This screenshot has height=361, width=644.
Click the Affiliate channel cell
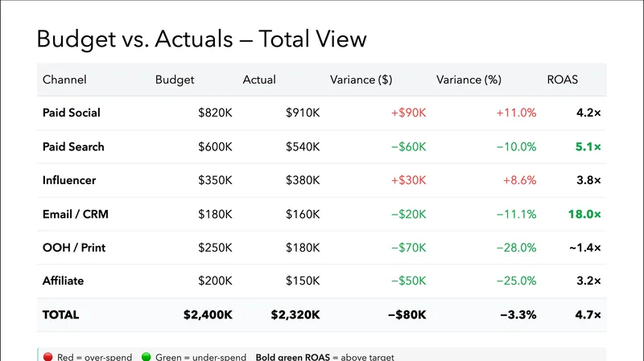pyautogui.click(x=63, y=281)
